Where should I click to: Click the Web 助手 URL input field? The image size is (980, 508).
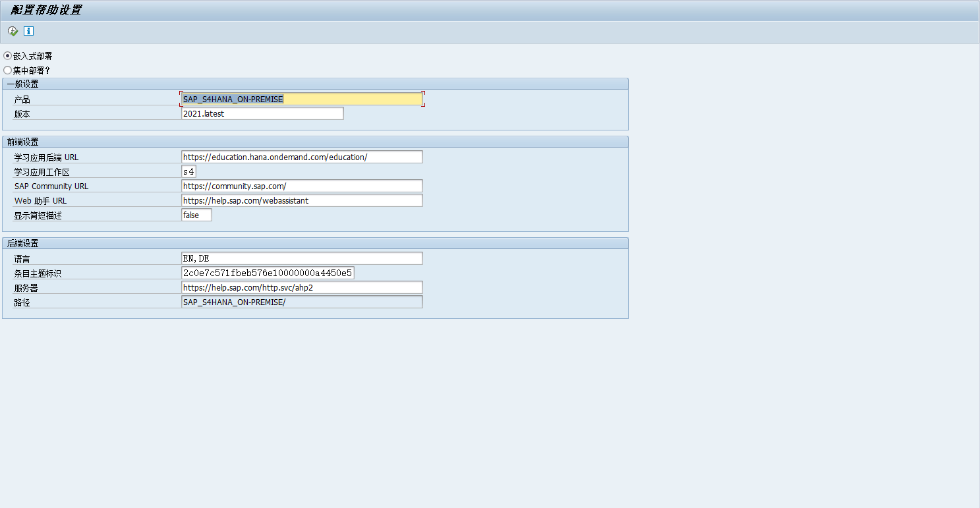pyautogui.click(x=302, y=200)
